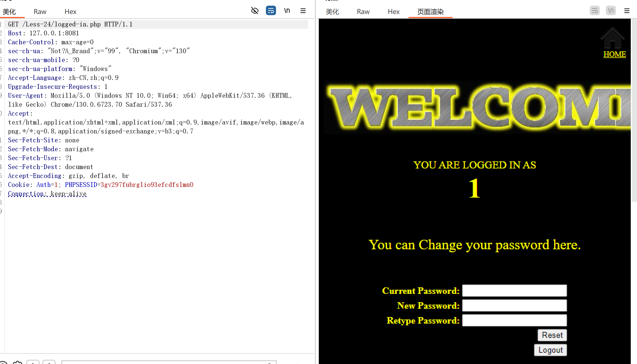The image size is (637, 364).
Task: Switch to the request Raw tab
Action: tap(40, 12)
